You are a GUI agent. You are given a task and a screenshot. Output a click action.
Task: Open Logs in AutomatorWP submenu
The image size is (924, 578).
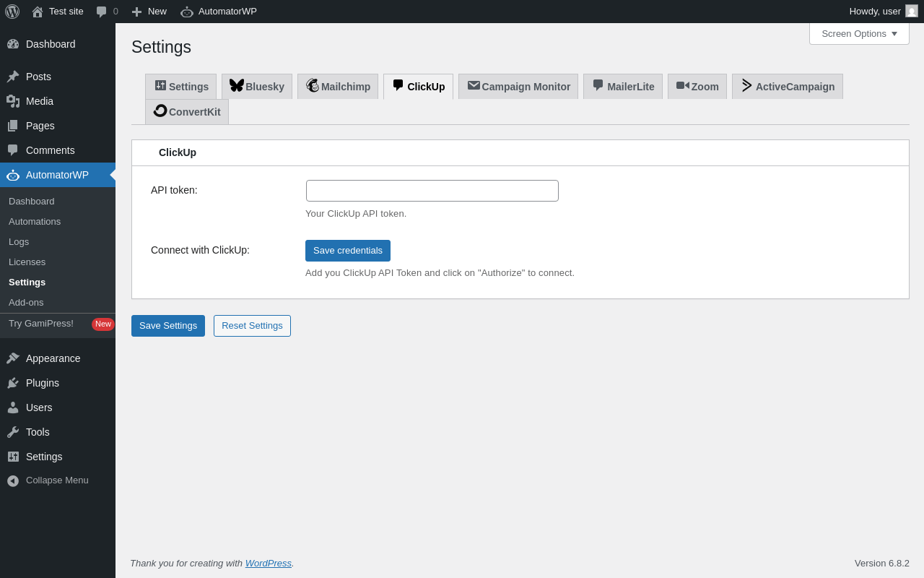(19, 241)
